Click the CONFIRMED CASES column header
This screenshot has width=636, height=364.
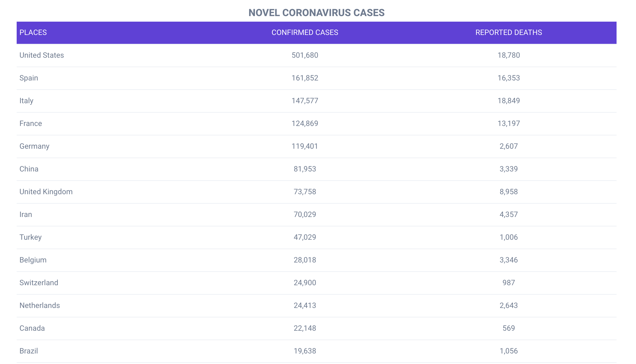305,32
